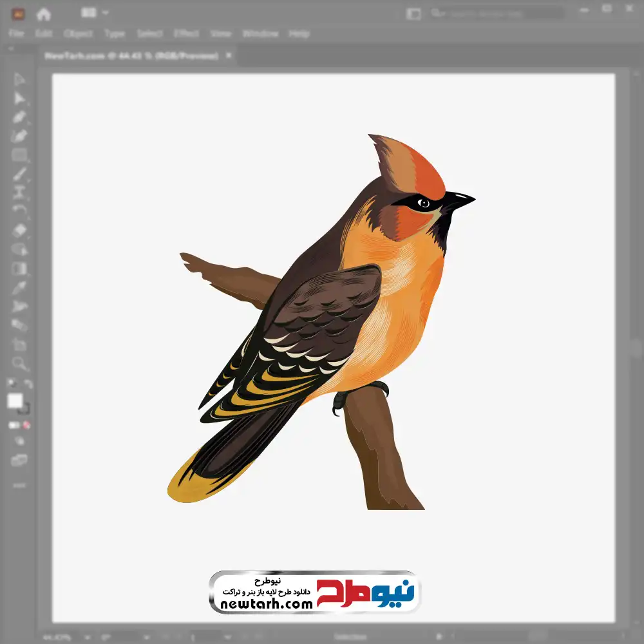Click the Home icon in top bar
Viewport: 644px width, 644px height.
coord(43,14)
